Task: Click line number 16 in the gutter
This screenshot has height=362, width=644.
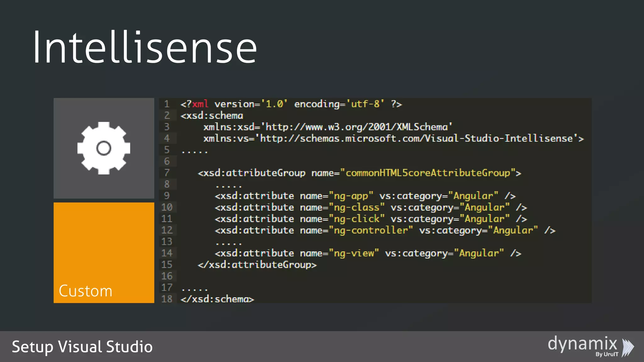Action: (x=167, y=276)
